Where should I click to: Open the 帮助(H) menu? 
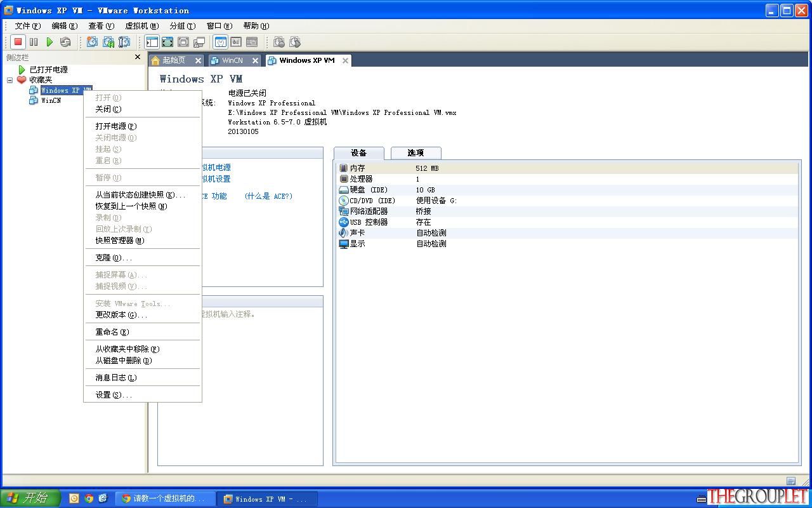point(256,26)
